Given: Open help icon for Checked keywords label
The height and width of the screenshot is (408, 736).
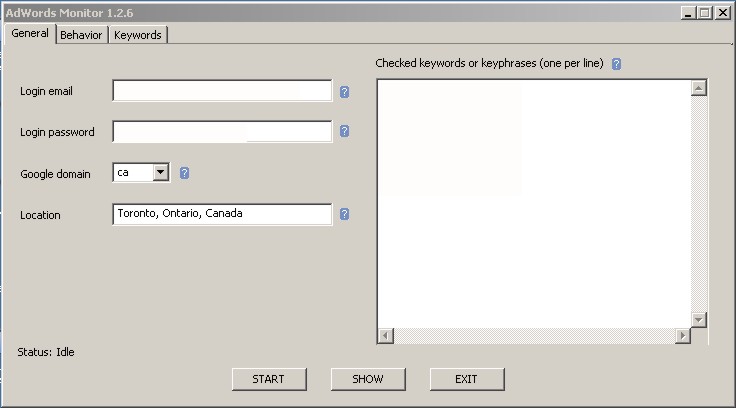Looking at the screenshot, I should [616, 64].
